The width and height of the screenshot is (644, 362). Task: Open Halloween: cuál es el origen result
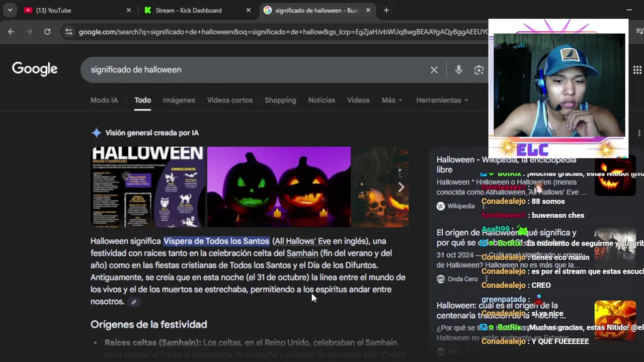pos(501,310)
